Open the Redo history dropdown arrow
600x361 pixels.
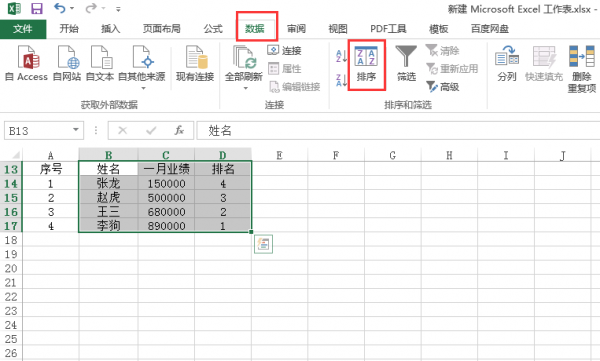tap(103, 8)
